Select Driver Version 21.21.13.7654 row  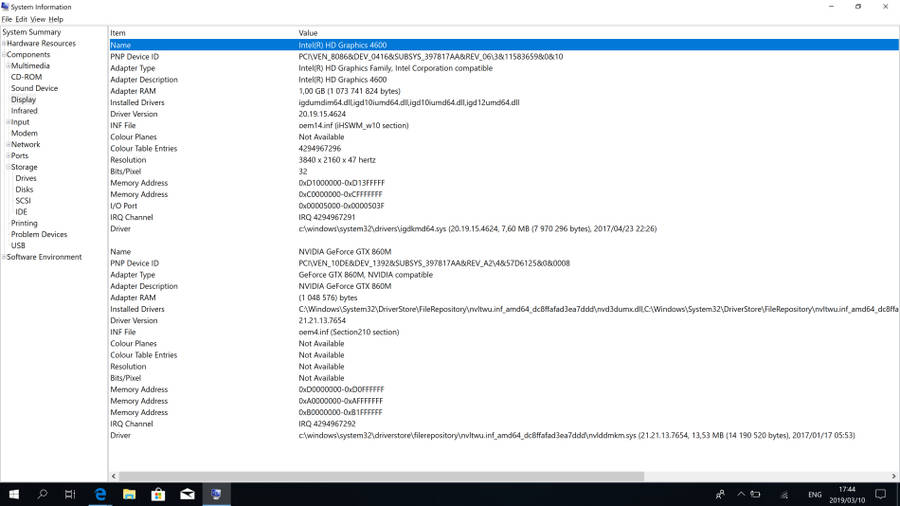point(504,320)
